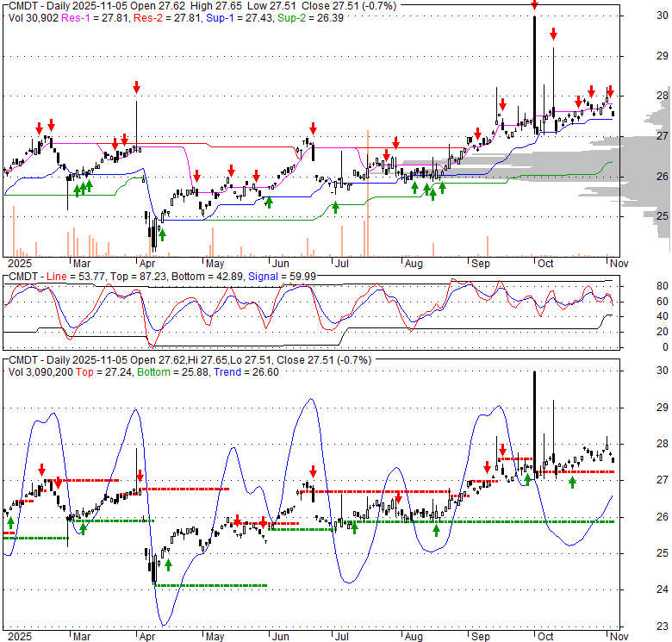Select the green arrow under early July in the top chart
Screen dimensions: 672x642
point(335,207)
